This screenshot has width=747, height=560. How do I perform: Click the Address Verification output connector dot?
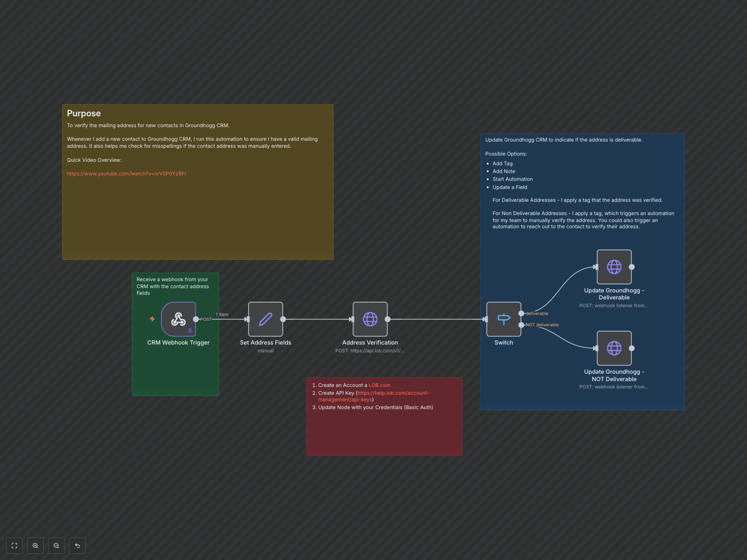388,319
